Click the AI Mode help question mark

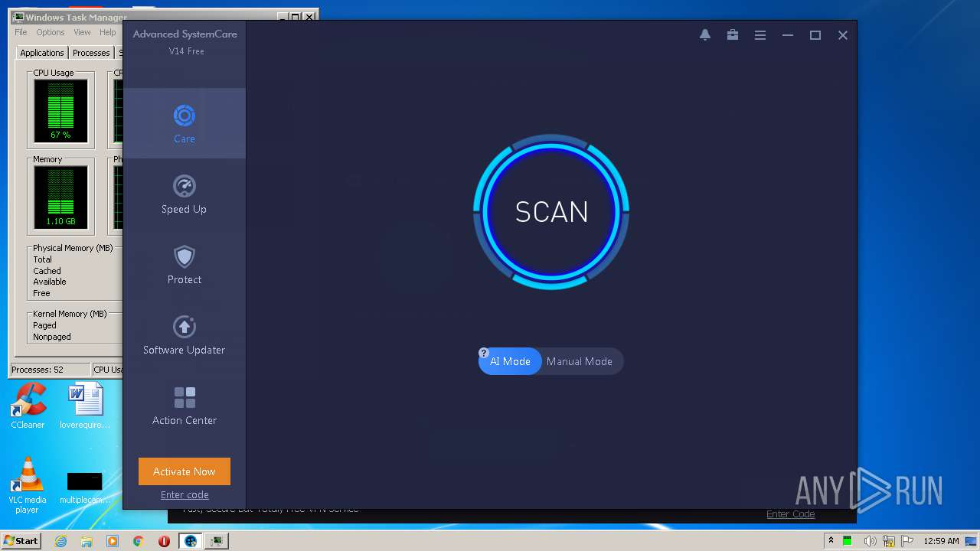tap(484, 353)
